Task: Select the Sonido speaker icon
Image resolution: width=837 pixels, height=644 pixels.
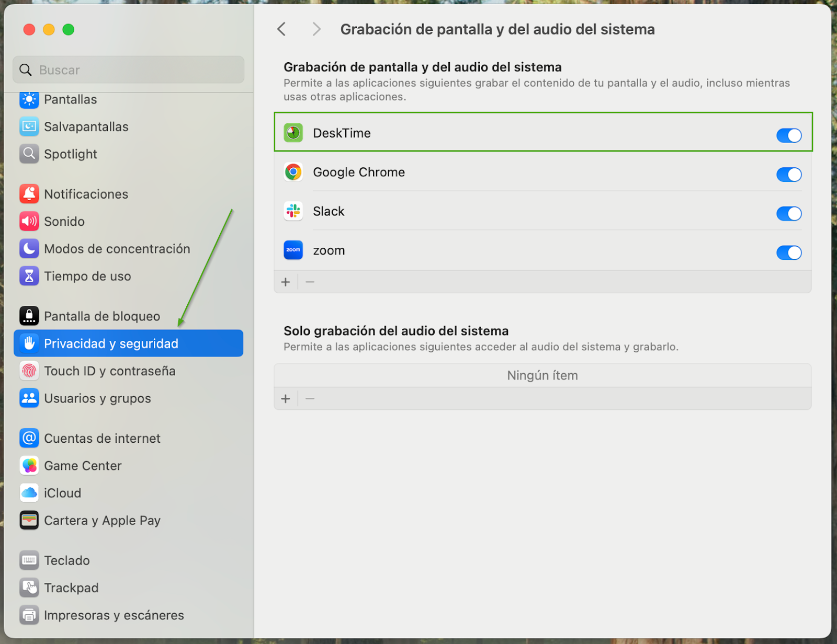Action: coord(29,221)
